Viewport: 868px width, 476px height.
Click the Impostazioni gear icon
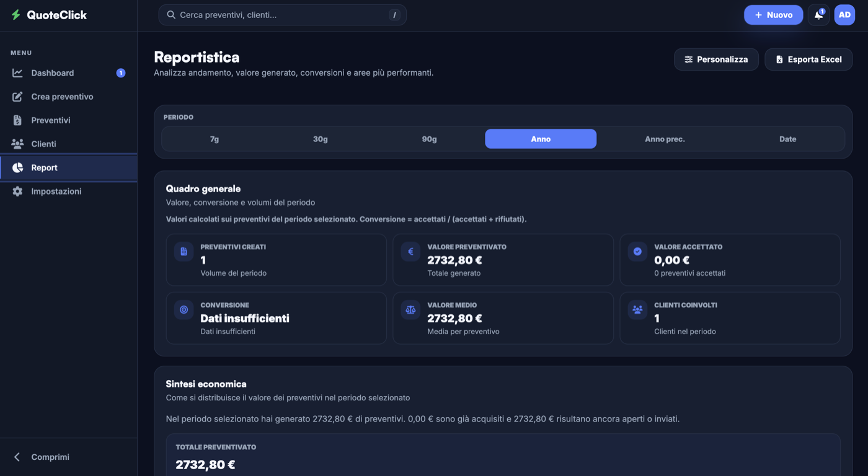[17, 192]
